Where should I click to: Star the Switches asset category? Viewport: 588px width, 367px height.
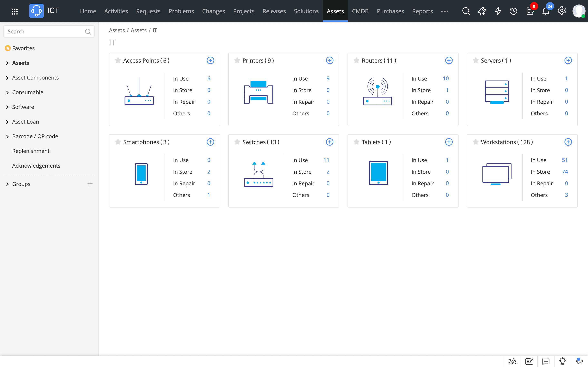click(237, 142)
